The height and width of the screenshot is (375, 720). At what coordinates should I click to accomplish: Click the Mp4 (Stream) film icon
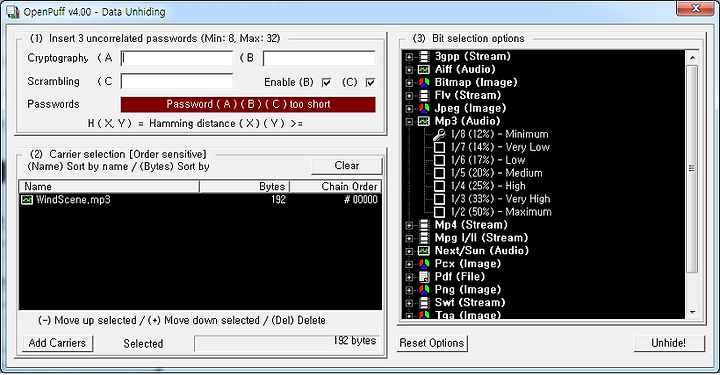click(x=424, y=225)
